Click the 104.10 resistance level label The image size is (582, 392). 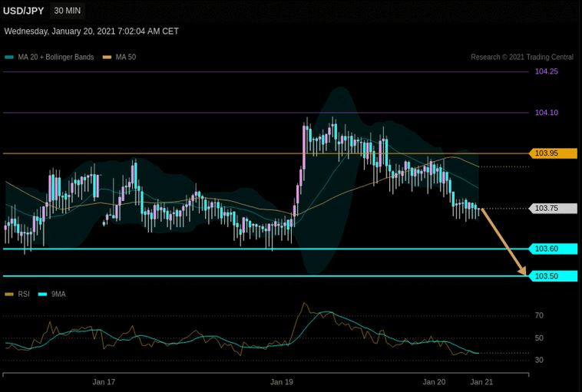click(x=547, y=112)
